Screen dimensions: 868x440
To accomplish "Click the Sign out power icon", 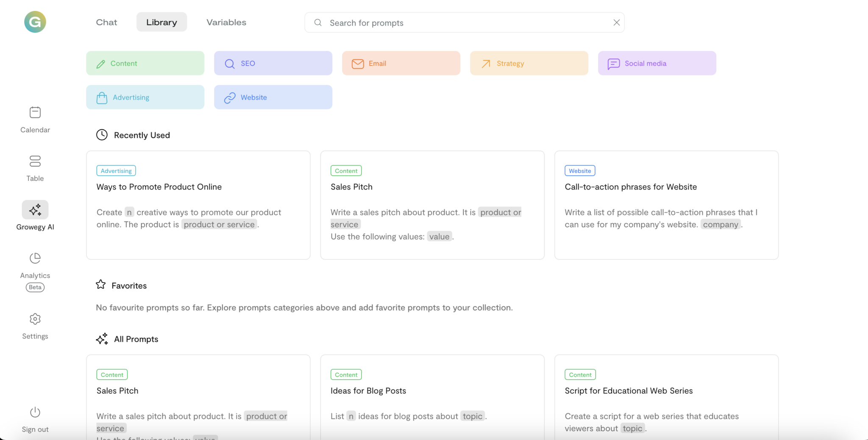I will tap(35, 412).
